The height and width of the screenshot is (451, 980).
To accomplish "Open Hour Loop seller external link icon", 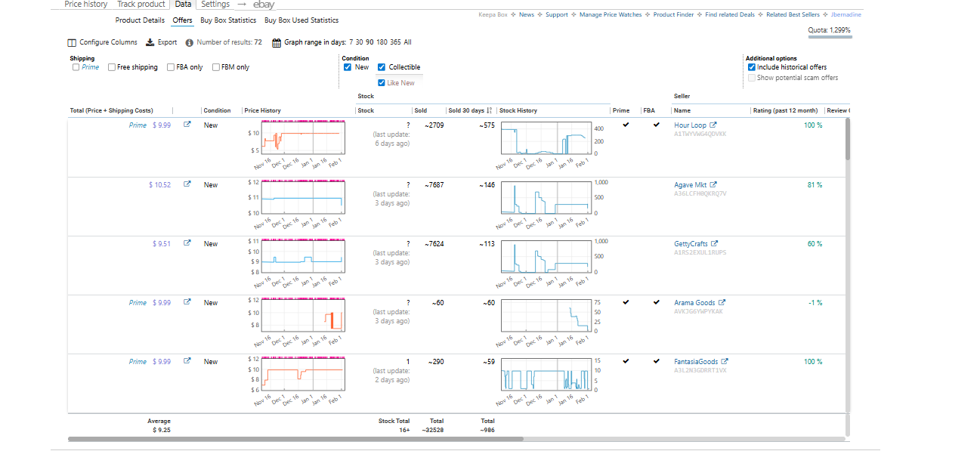I will click(713, 125).
